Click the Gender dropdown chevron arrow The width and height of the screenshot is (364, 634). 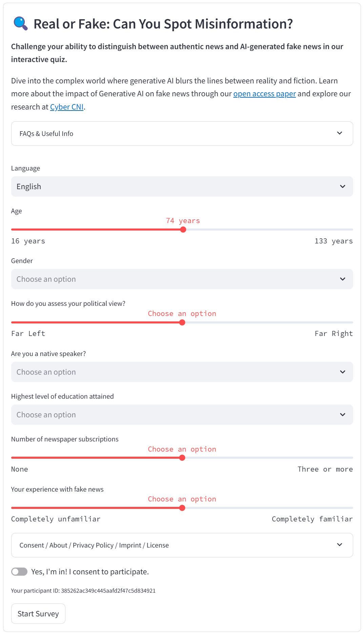pyautogui.click(x=343, y=279)
